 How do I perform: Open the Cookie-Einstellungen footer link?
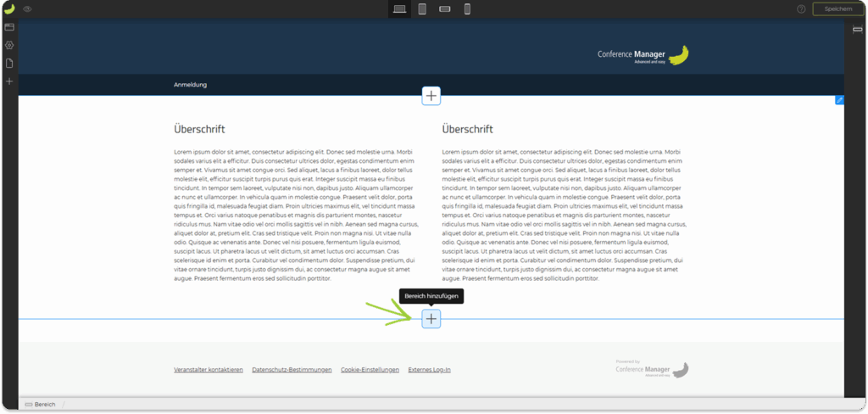tap(370, 370)
